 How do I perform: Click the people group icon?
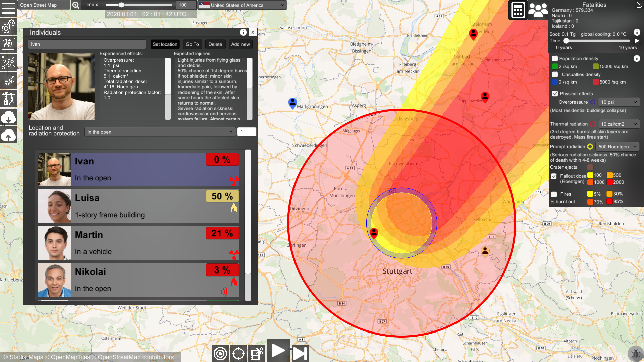point(538,10)
